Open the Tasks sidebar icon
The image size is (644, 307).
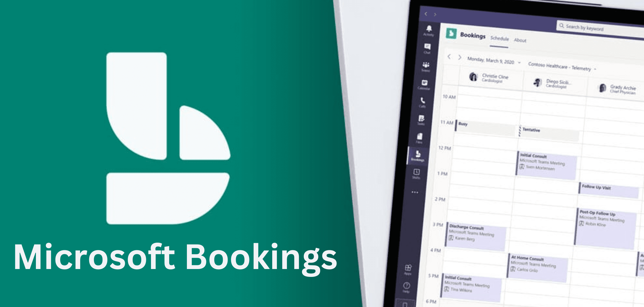click(421, 120)
